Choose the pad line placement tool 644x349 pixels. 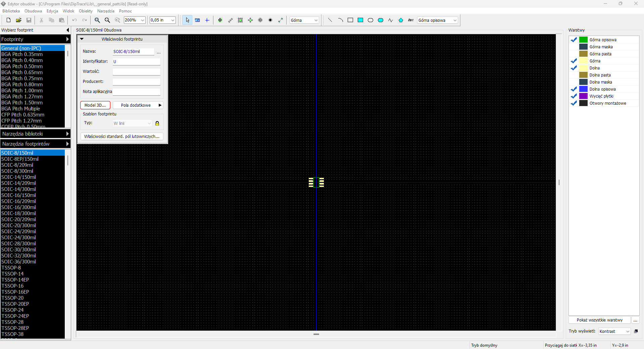(x=230, y=20)
